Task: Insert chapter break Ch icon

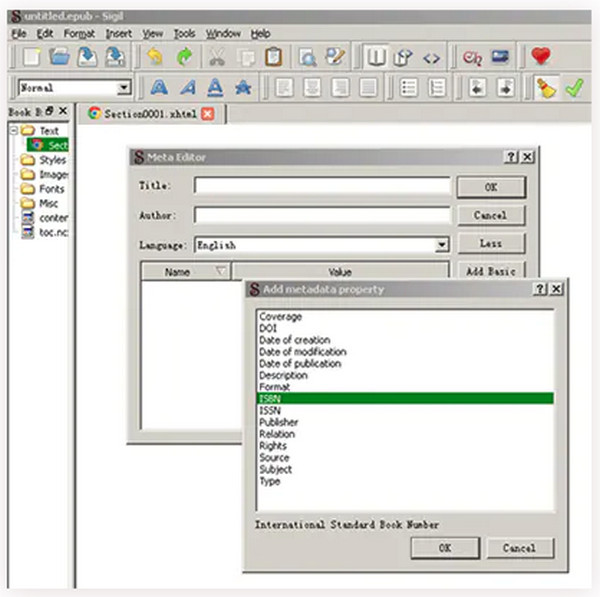Action: point(472,58)
